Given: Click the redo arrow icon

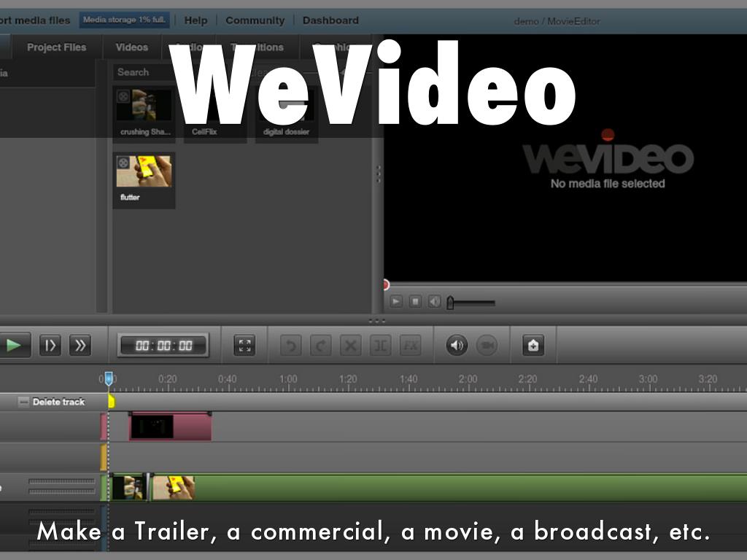Looking at the screenshot, I should point(320,345).
